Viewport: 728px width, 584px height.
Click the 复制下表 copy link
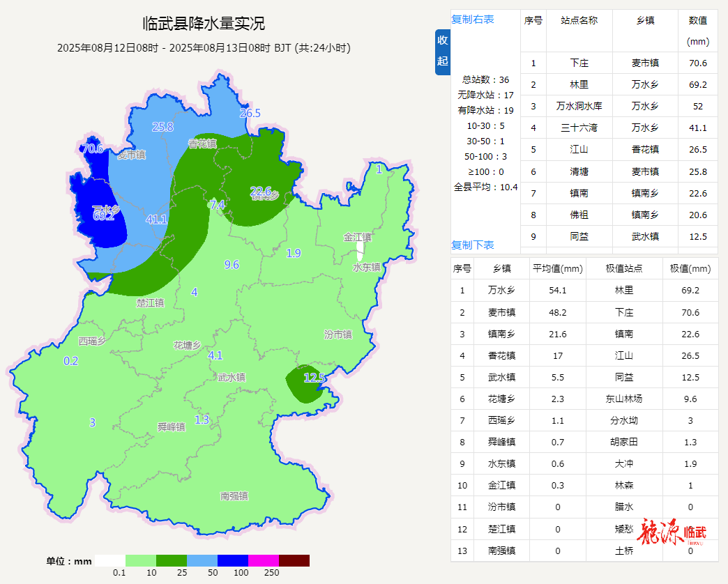point(473,245)
